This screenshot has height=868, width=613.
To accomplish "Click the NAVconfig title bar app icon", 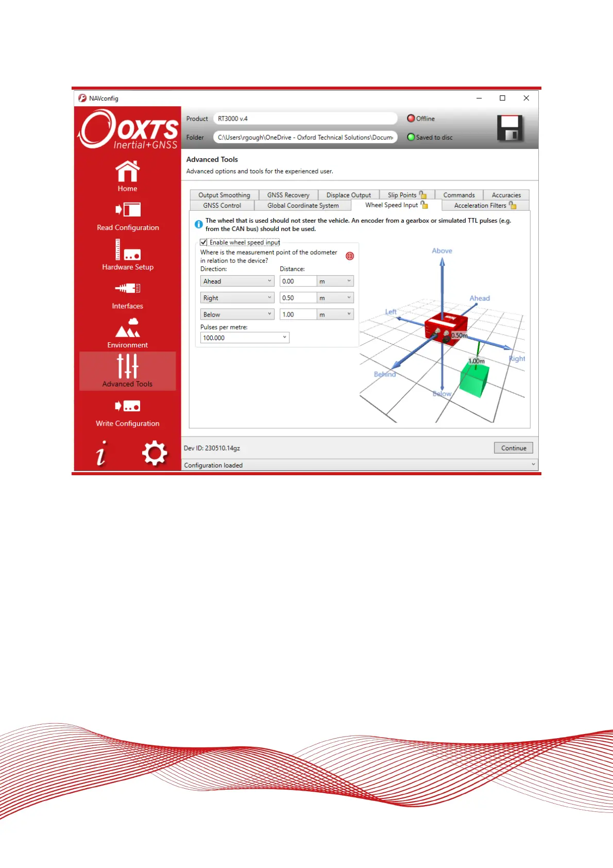I will 82,98.
